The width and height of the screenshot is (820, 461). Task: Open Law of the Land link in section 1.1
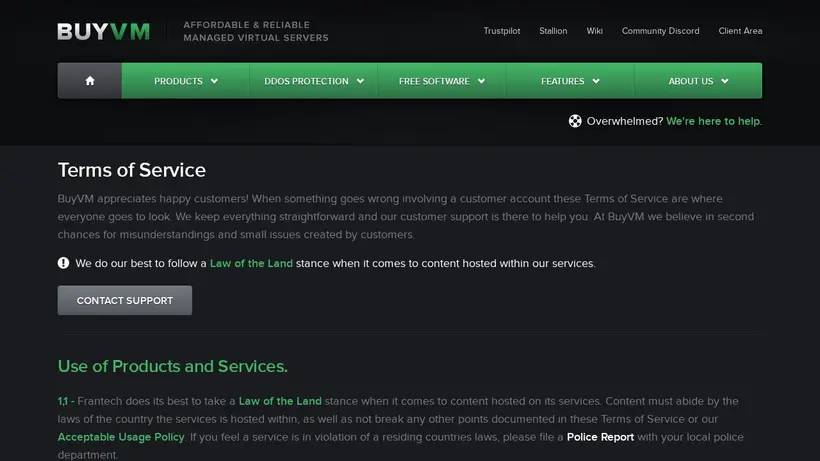point(280,401)
